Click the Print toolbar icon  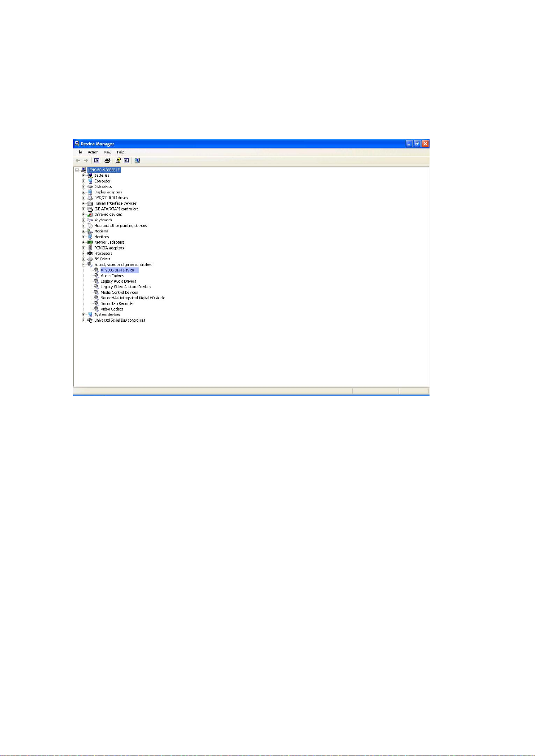coord(107,161)
